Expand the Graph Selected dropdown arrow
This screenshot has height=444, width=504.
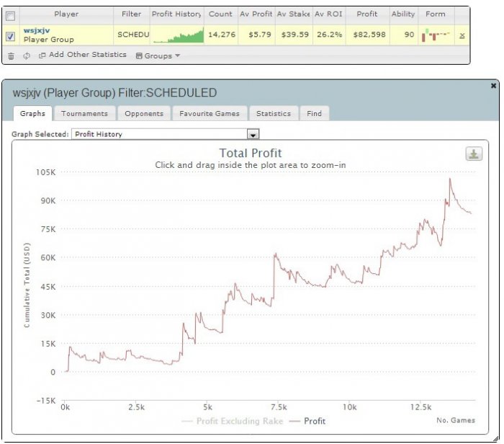tap(253, 134)
